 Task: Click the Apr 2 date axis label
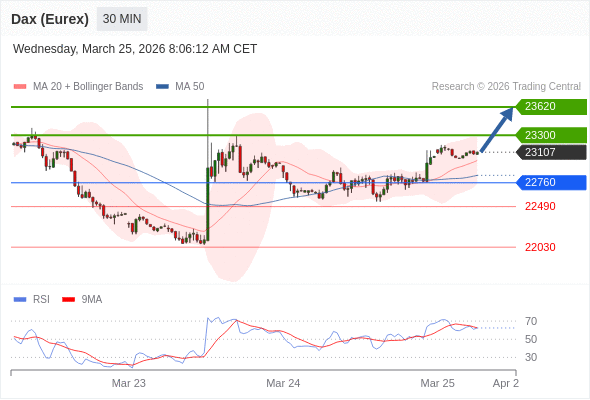(x=506, y=383)
